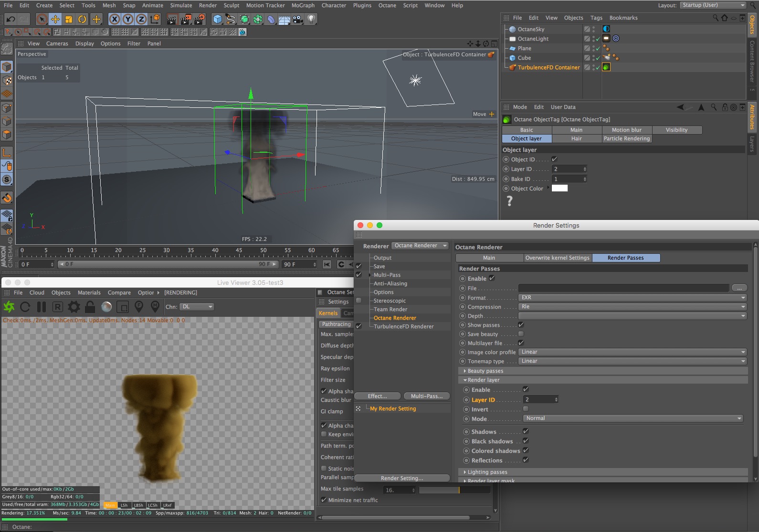This screenshot has height=532, width=759.
Task: Open the Image color profile dropdown
Action: tap(632, 352)
